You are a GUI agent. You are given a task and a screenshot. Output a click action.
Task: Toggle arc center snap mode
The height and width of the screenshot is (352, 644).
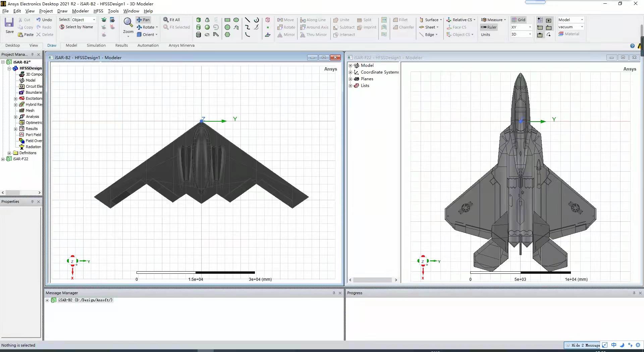click(549, 35)
